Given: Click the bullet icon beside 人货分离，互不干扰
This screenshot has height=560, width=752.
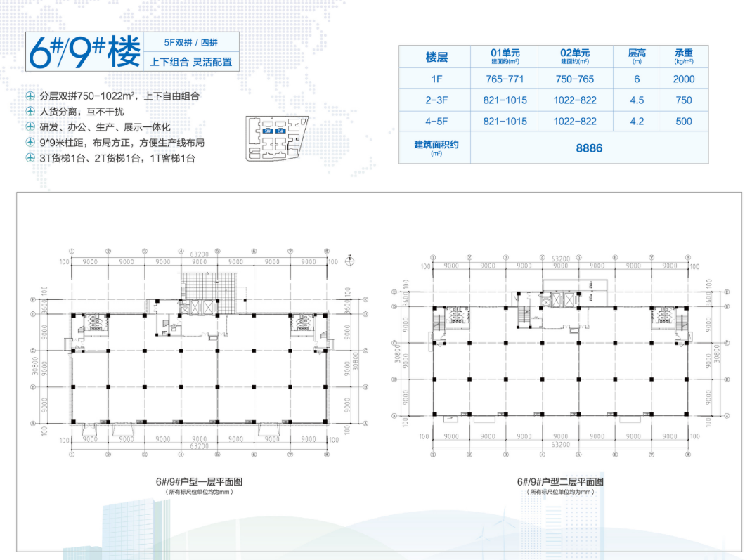Looking at the screenshot, I should pos(30,112).
